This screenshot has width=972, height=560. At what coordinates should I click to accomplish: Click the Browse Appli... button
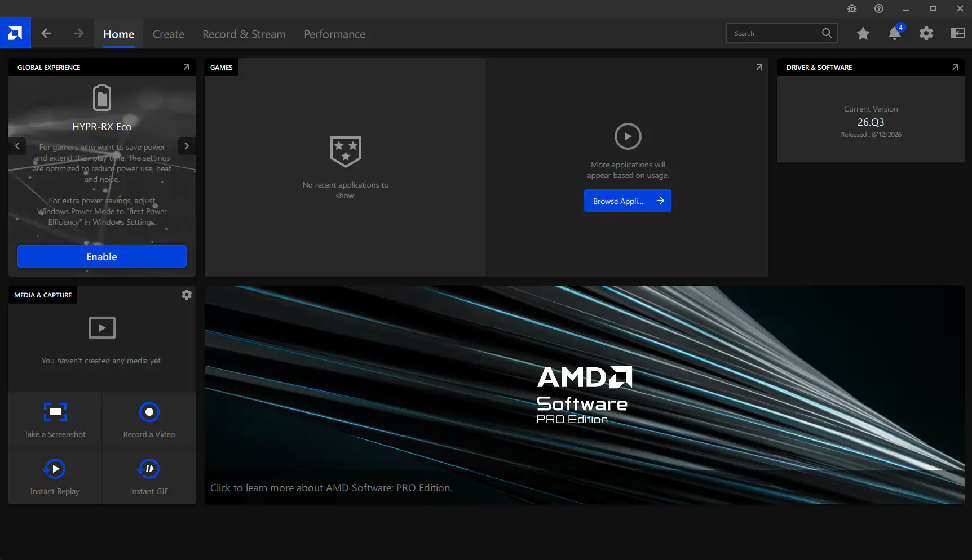(628, 201)
